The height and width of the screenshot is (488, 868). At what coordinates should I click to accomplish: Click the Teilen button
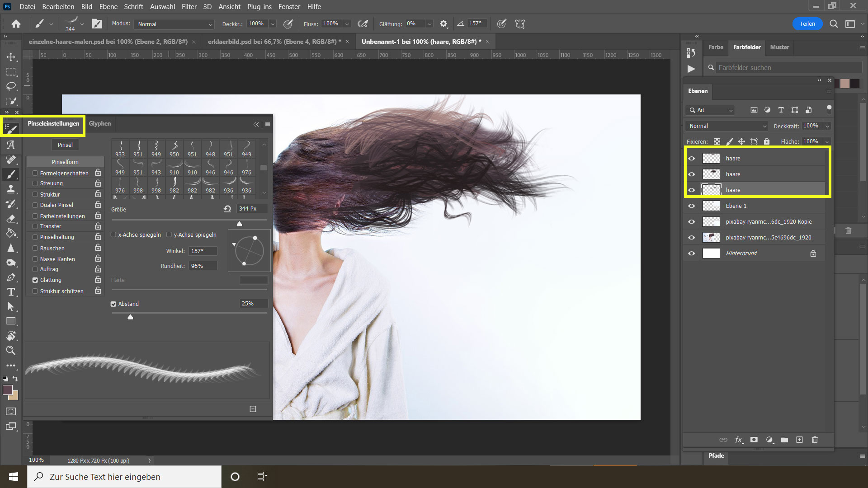coord(807,24)
